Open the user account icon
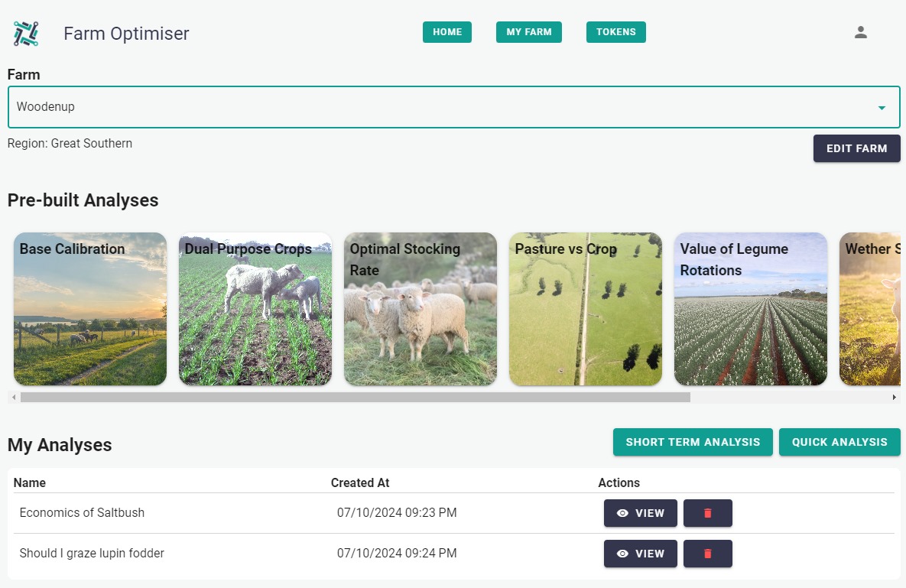The image size is (906, 588). pos(860,32)
